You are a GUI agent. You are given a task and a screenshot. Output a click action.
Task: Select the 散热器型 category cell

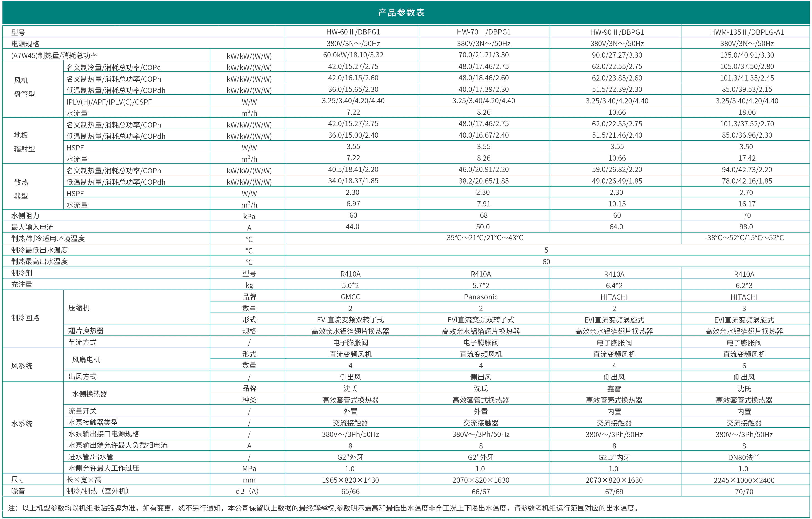[x=21, y=189]
